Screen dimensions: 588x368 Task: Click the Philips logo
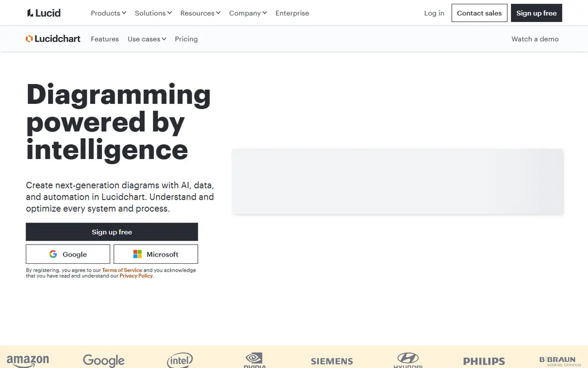484,361
